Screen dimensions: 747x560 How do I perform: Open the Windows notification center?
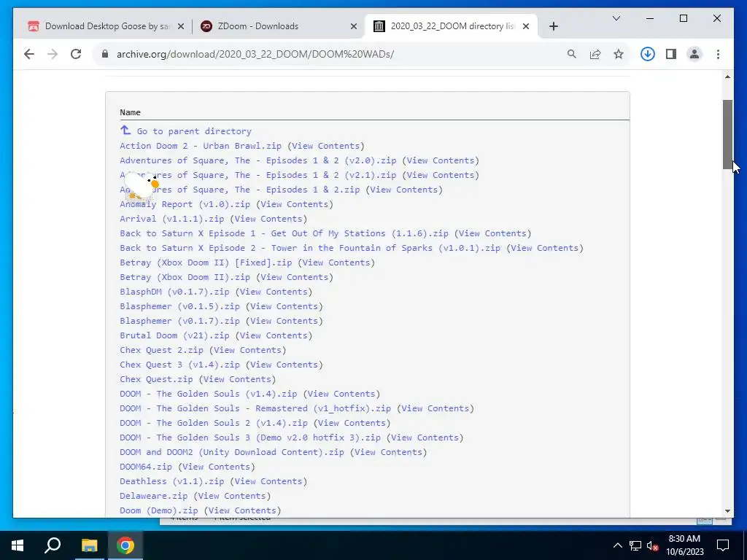point(723,545)
